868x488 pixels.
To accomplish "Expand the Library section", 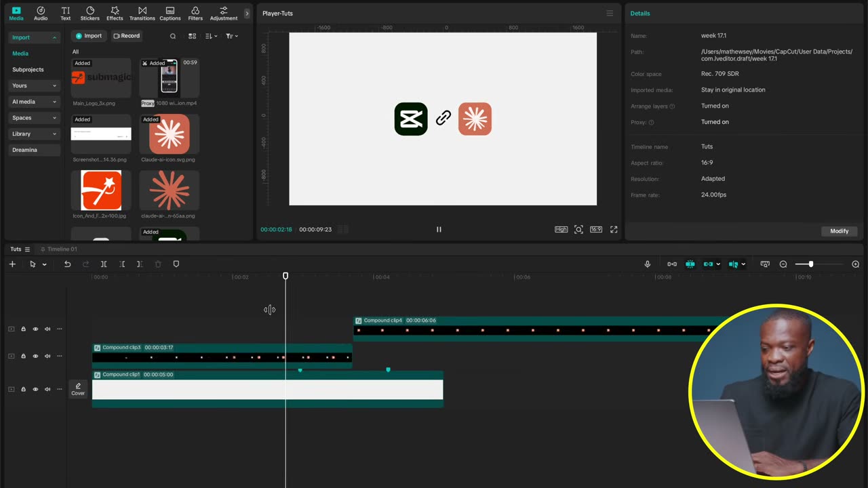I will (x=34, y=134).
